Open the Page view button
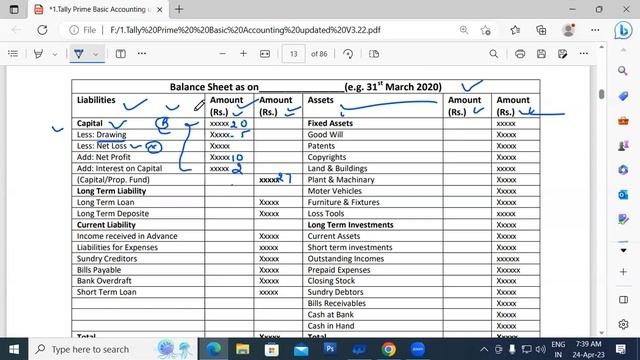Viewport: 640px width, 360px height. click(374, 54)
